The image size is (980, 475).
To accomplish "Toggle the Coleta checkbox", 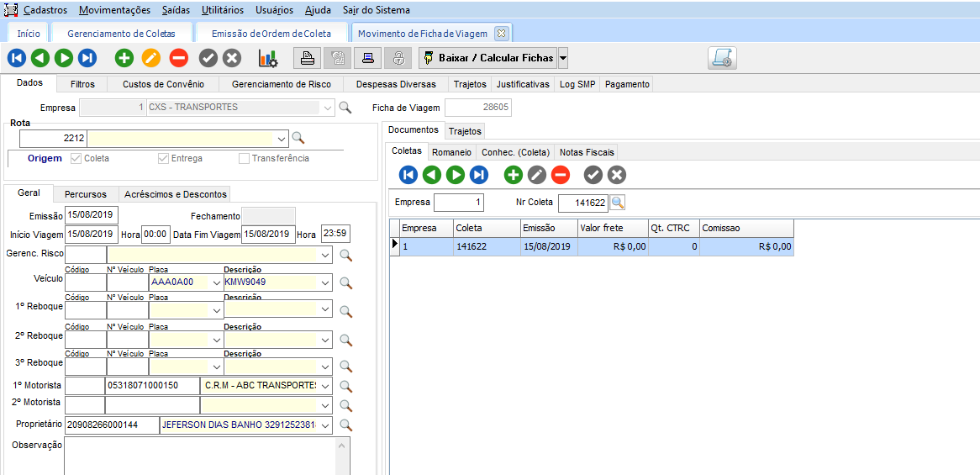I will [76, 158].
